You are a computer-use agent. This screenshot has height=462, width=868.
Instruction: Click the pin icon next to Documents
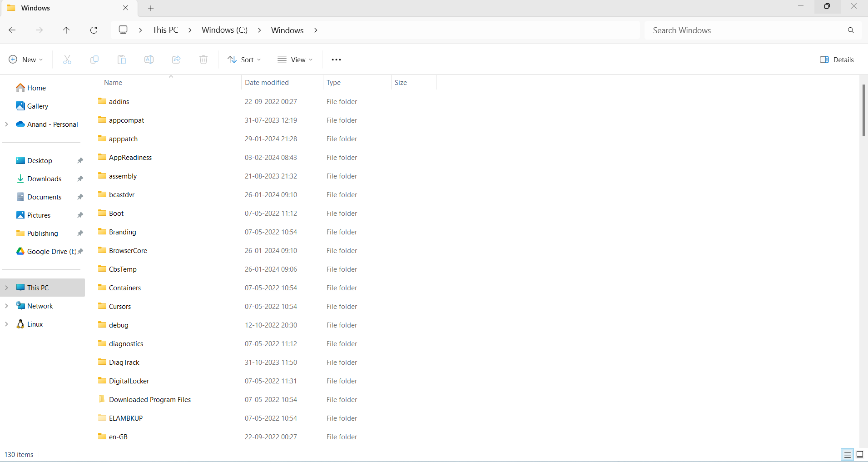pyautogui.click(x=80, y=197)
